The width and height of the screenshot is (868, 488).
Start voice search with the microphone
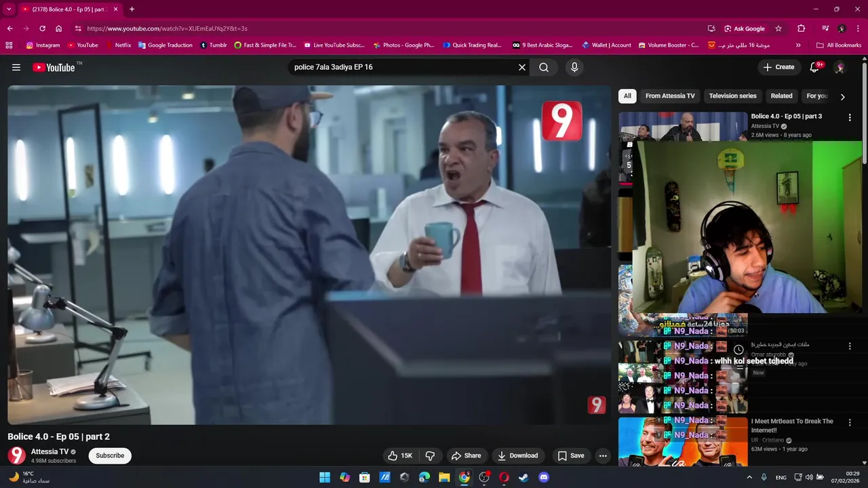[x=574, y=67]
